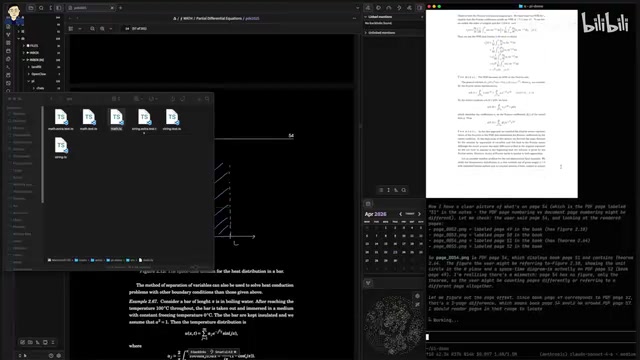Open the more options menu of the PDF note

[354, 18]
